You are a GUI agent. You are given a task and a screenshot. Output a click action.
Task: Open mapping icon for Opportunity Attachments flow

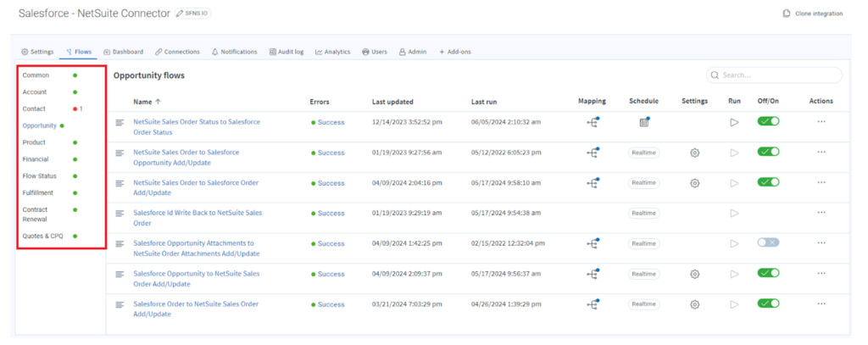[x=593, y=244]
